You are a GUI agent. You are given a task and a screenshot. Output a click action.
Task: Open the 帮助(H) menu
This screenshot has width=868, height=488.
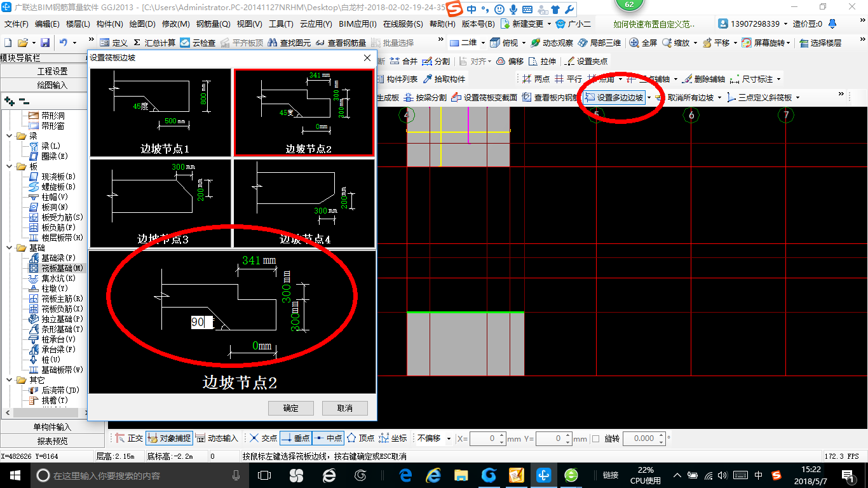point(442,24)
